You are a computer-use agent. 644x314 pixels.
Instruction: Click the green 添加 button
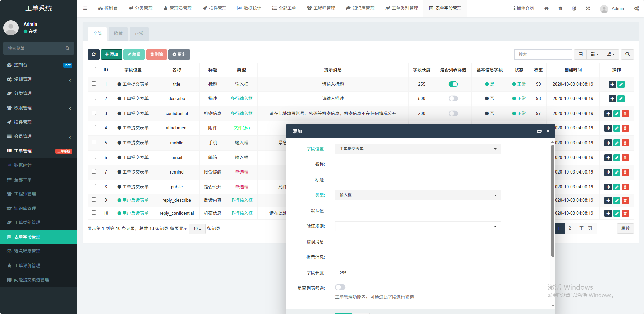click(111, 54)
